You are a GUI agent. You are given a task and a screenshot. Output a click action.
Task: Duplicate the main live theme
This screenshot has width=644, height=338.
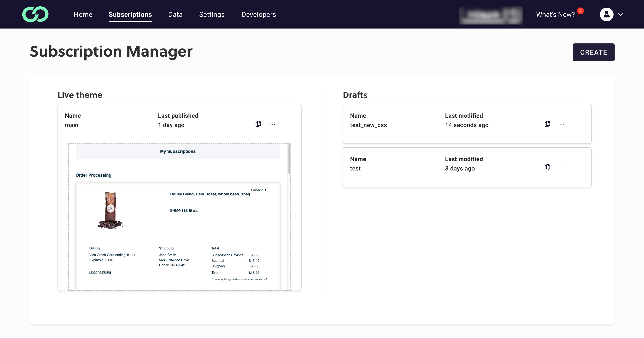pos(258,124)
